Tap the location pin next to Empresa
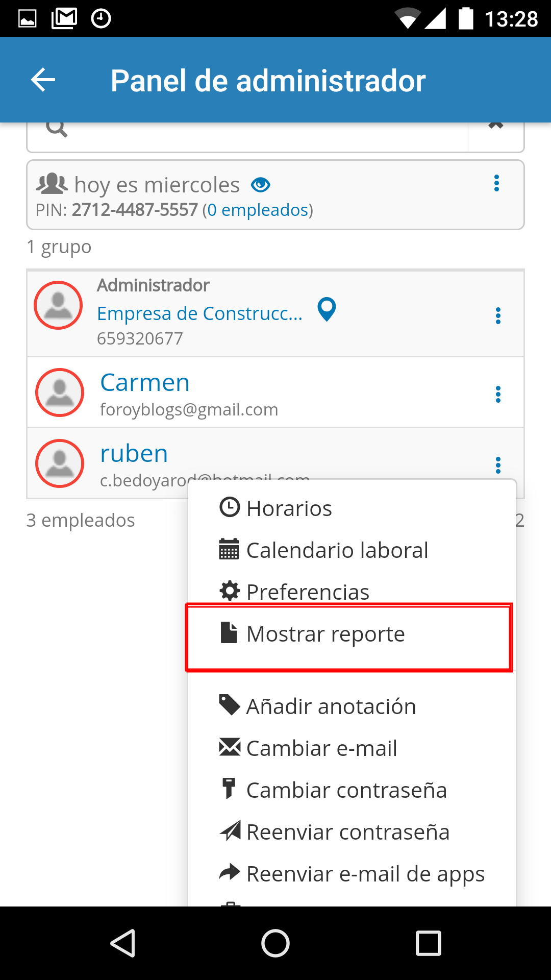The height and width of the screenshot is (980, 551). click(327, 310)
